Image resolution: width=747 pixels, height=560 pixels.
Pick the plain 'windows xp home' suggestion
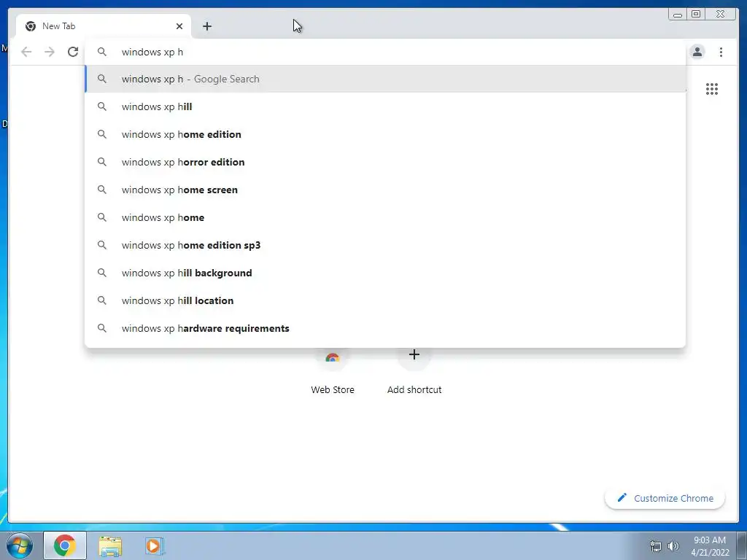[x=385, y=217]
